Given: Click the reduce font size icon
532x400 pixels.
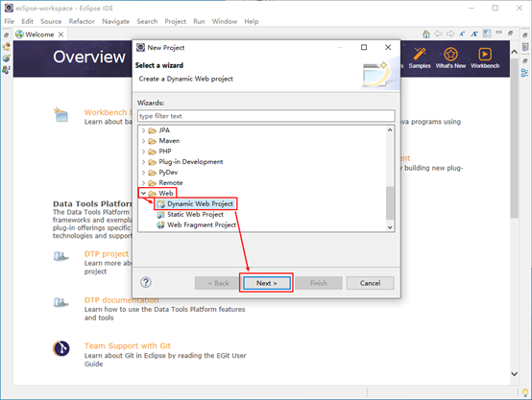Looking at the screenshot, I should click(462, 34).
